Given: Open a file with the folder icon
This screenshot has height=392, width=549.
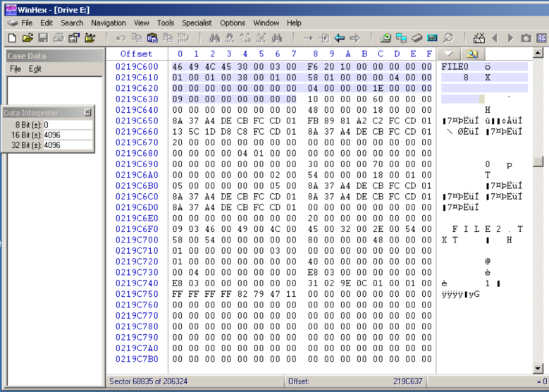Looking at the screenshot, I should 27,38.
